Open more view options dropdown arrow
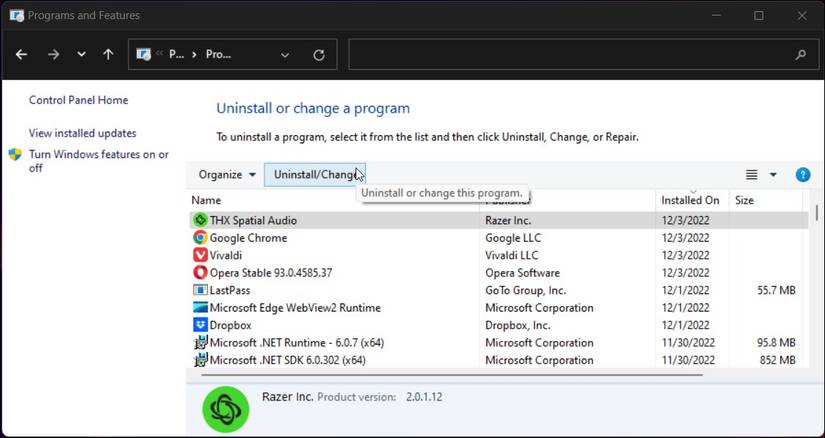The image size is (825, 438). tap(773, 174)
